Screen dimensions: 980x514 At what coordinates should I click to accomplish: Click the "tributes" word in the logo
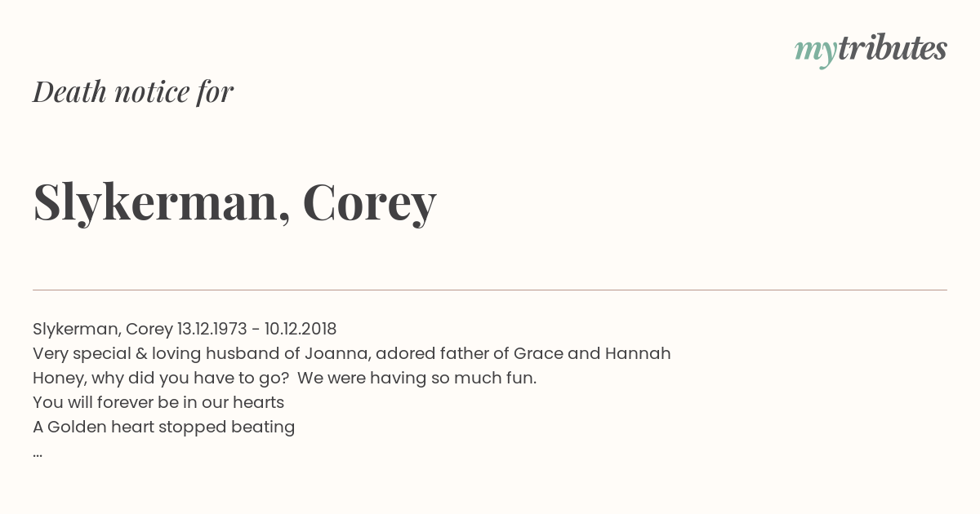[x=893, y=48]
